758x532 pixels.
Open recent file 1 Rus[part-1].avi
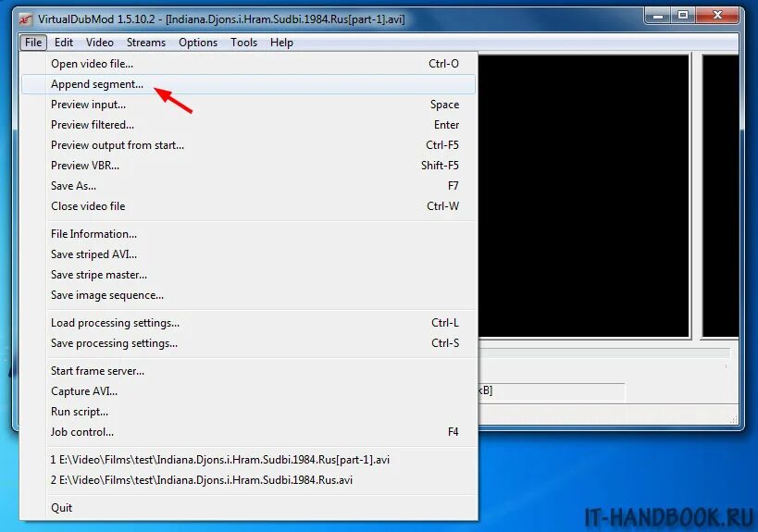[x=248, y=460]
